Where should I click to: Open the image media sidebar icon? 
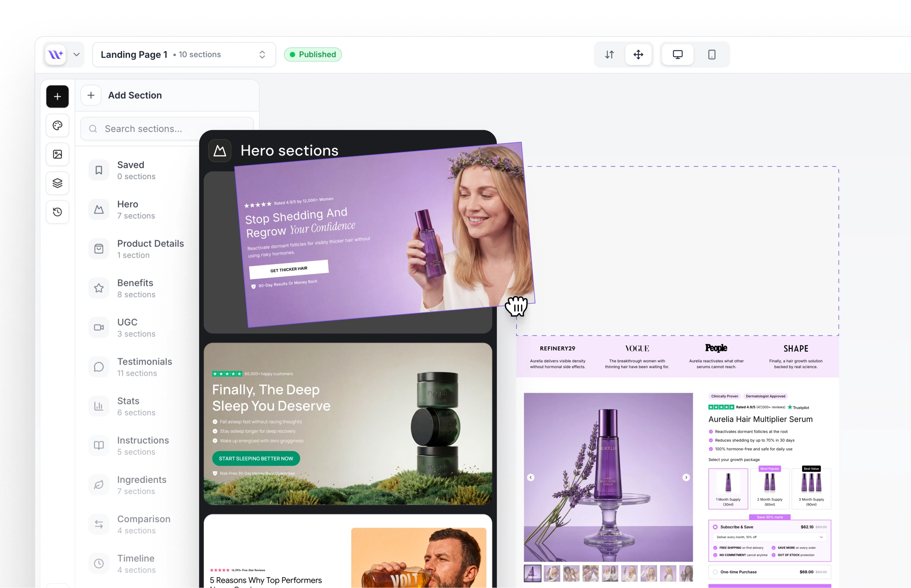tap(58, 154)
